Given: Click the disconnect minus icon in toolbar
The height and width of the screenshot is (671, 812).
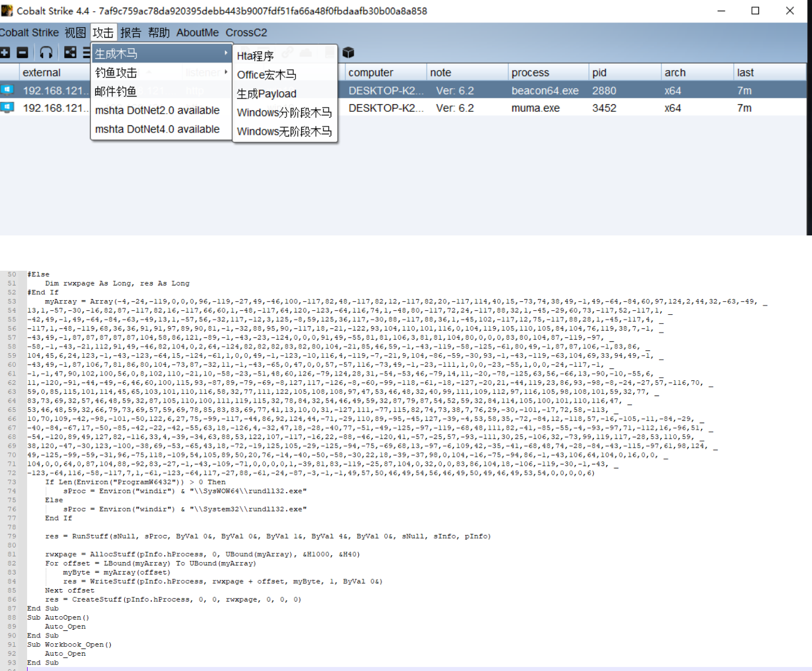Looking at the screenshot, I should (x=22, y=52).
